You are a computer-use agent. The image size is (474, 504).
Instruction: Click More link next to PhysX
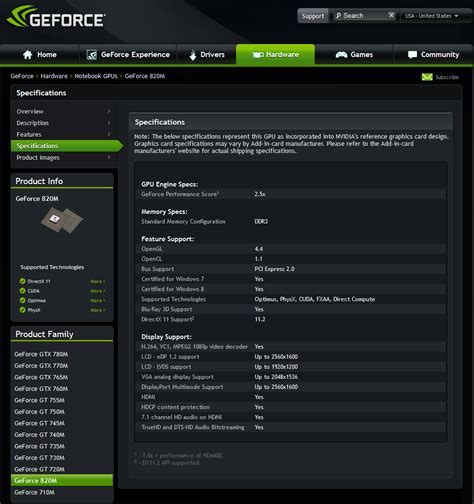(98, 310)
